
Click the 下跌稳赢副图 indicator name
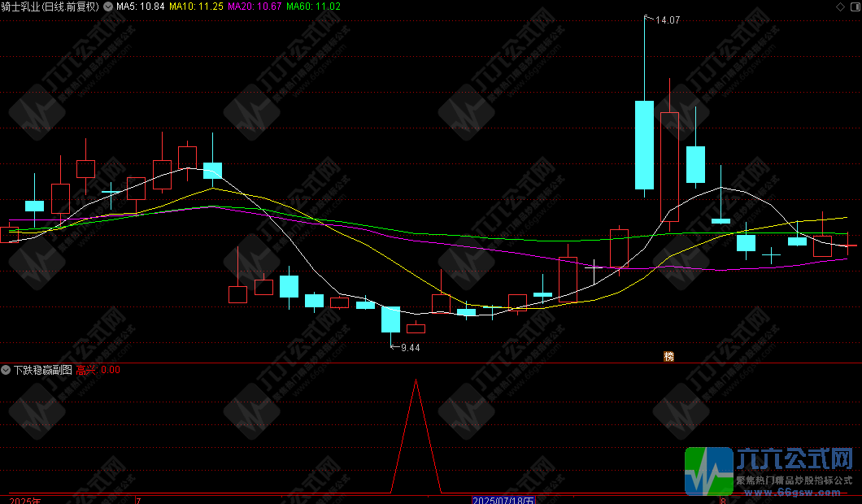(x=42, y=370)
